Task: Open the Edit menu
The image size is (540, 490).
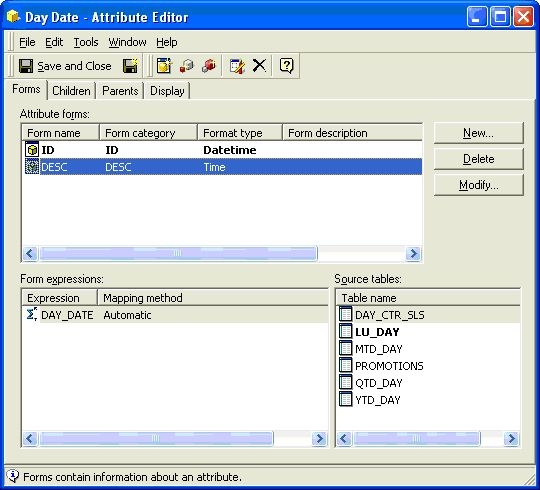Action: pos(54,42)
